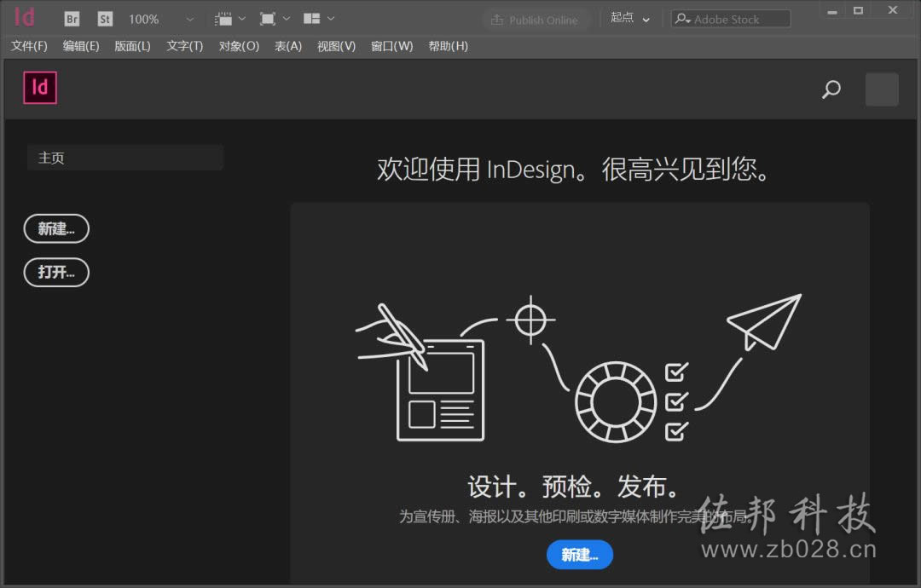Click the Screen Mode icon
Screen dimensions: 921x588
268,19
